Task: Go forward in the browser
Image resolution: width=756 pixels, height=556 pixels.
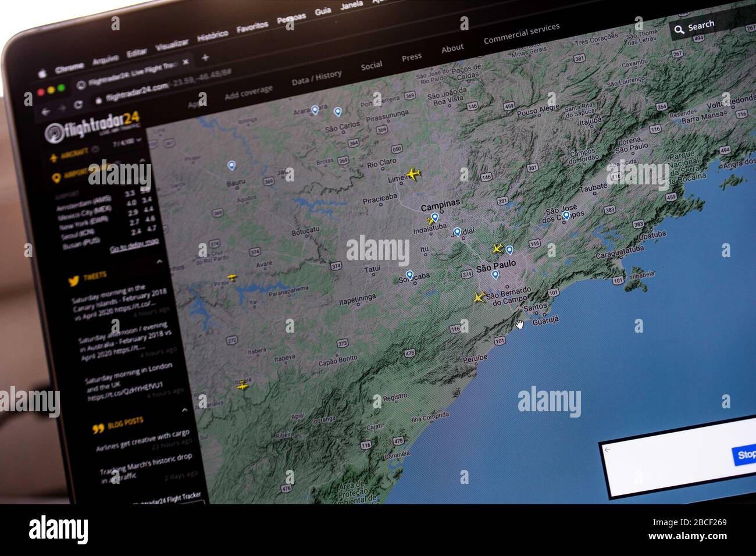Action: (x=62, y=108)
